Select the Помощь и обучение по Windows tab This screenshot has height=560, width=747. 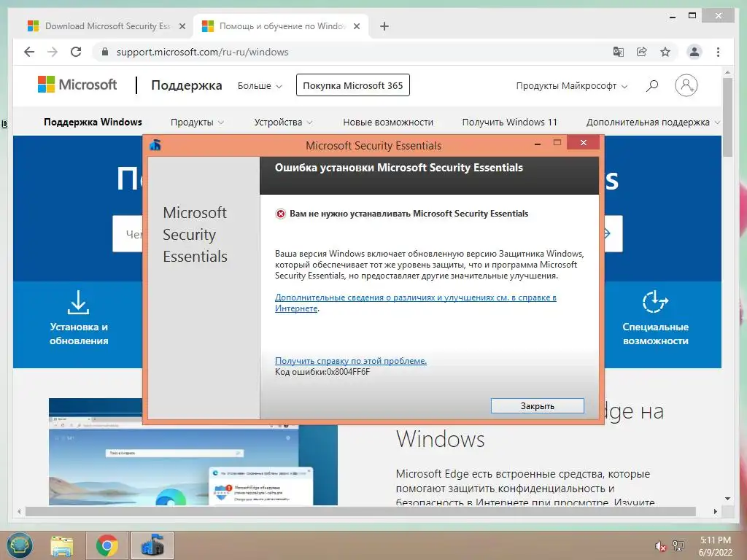tap(281, 26)
